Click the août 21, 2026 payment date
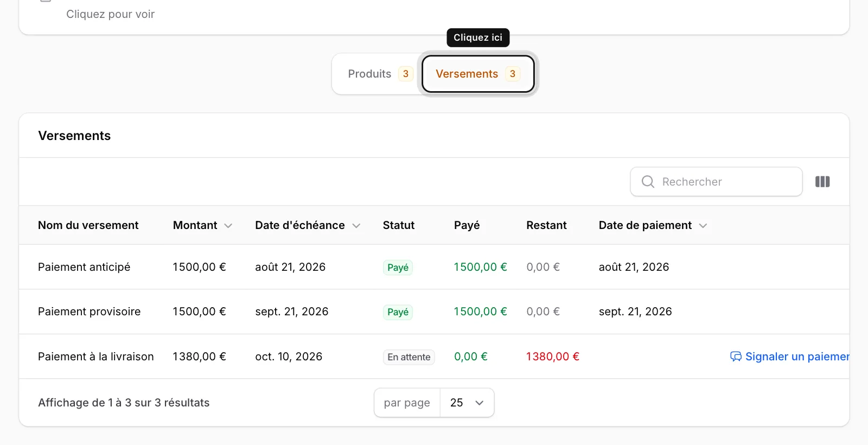 tap(634, 267)
